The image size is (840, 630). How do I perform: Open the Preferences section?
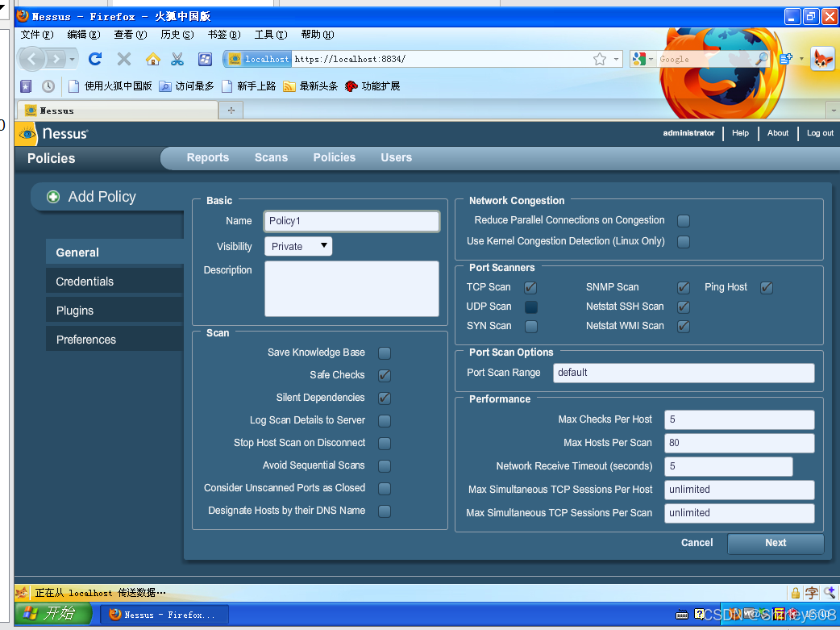[114, 339]
